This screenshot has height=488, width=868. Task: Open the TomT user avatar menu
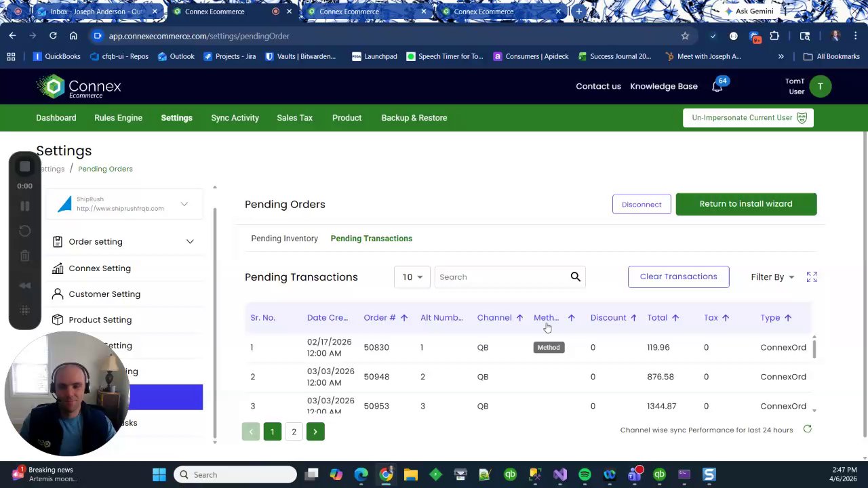820,86
